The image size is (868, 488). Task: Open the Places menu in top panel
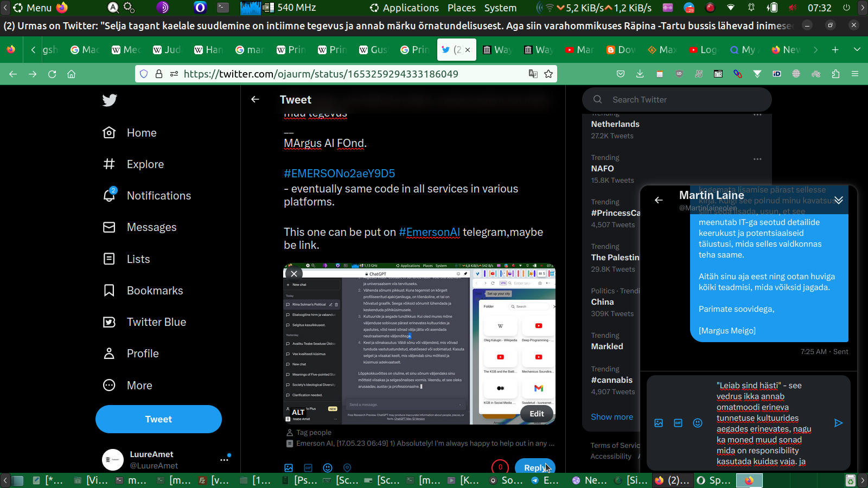pos(462,8)
